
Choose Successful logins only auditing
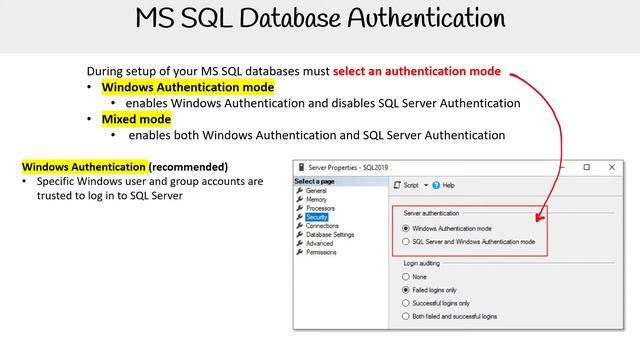point(405,303)
